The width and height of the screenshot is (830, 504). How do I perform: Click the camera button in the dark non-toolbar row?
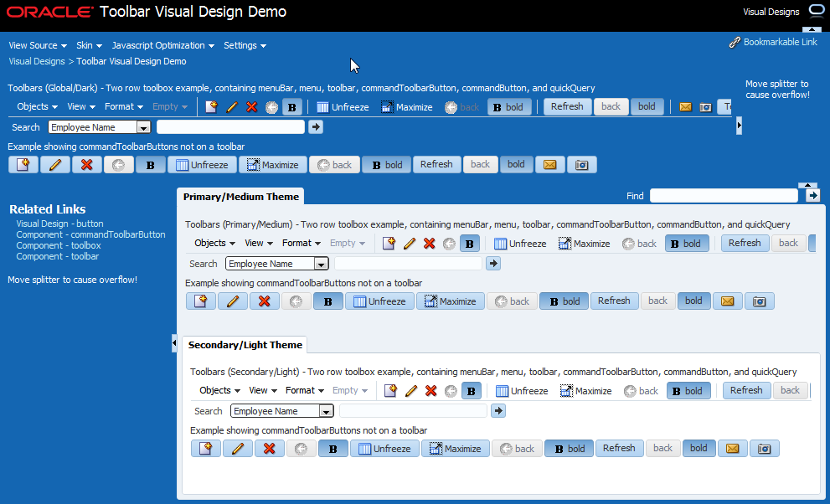tap(582, 164)
